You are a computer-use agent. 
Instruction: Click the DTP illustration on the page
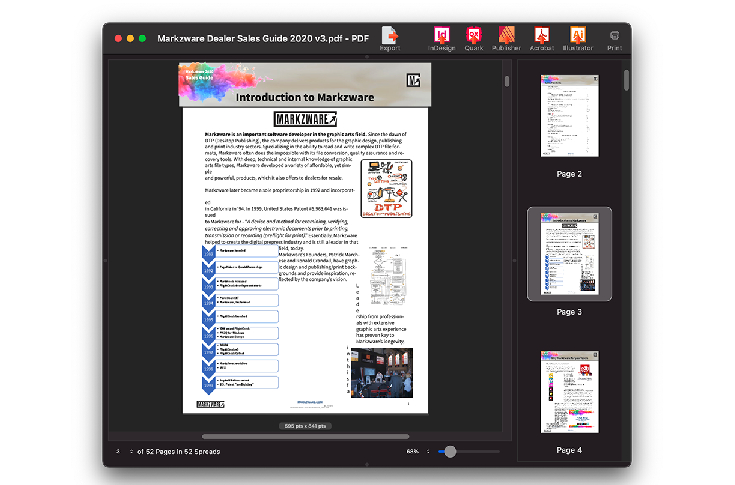coord(386,188)
